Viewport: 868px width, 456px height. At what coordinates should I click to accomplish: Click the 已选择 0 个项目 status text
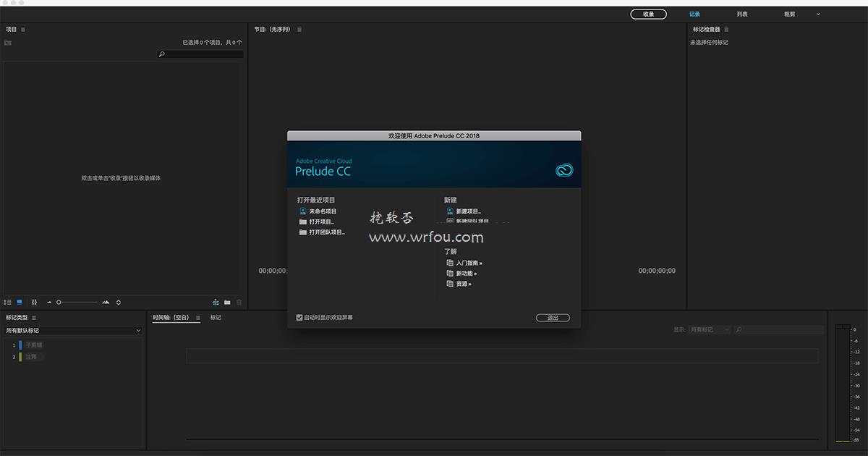212,43
